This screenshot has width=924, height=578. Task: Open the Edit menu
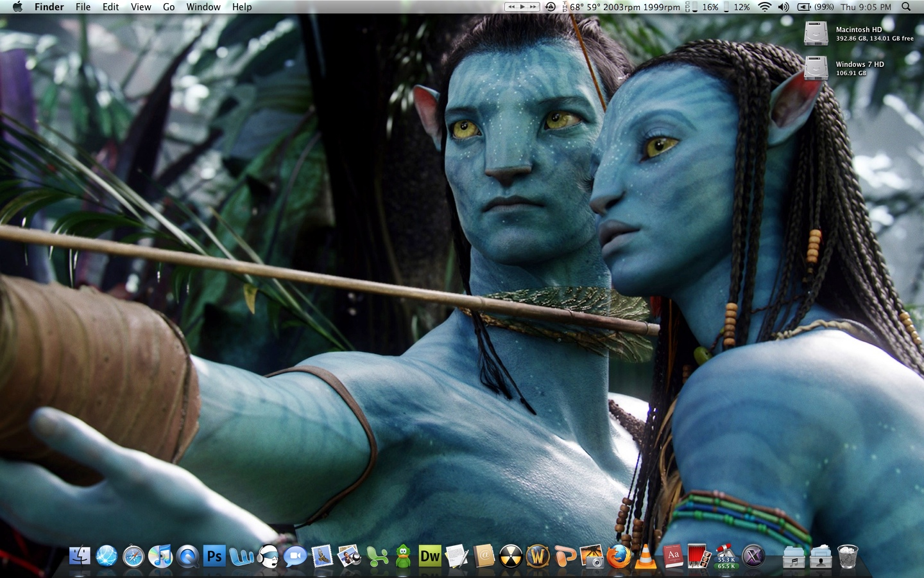(110, 6)
